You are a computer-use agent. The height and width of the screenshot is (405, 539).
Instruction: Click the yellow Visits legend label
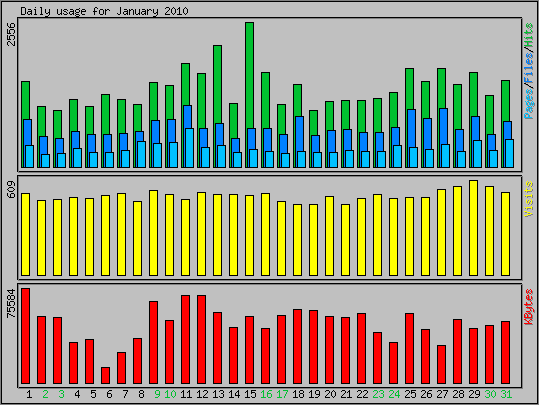529,199
